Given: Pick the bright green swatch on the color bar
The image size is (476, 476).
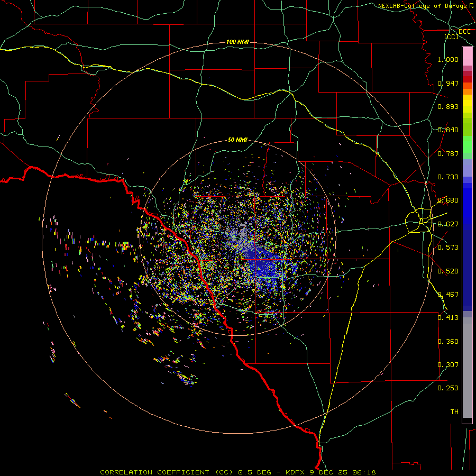Looking at the screenshot, I should click(467, 144).
